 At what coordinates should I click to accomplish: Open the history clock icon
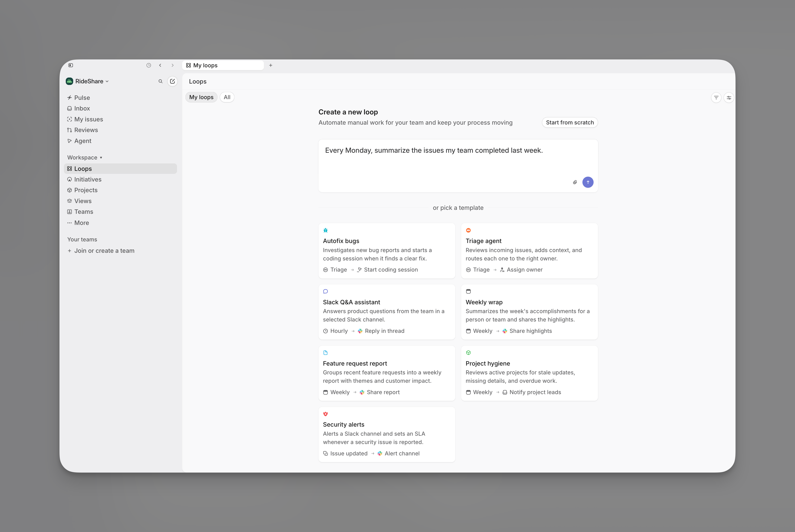point(149,65)
